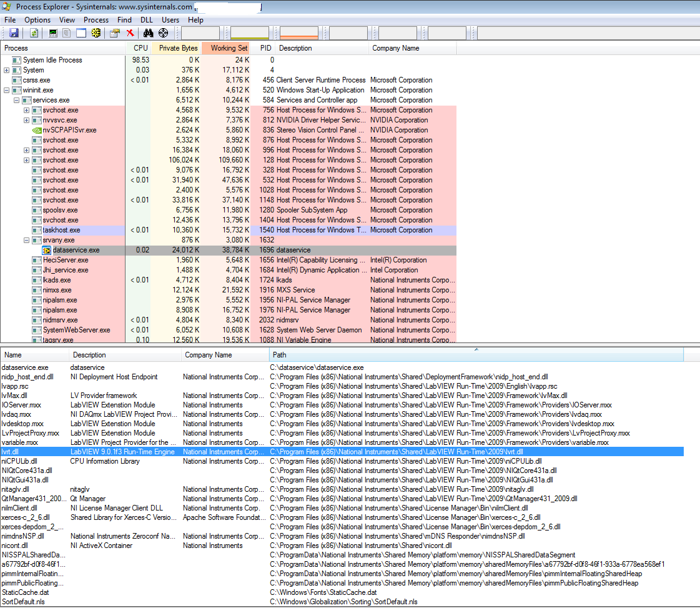Expand the System process node
This screenshot has width=700, height=608.
tap(6, 70)
